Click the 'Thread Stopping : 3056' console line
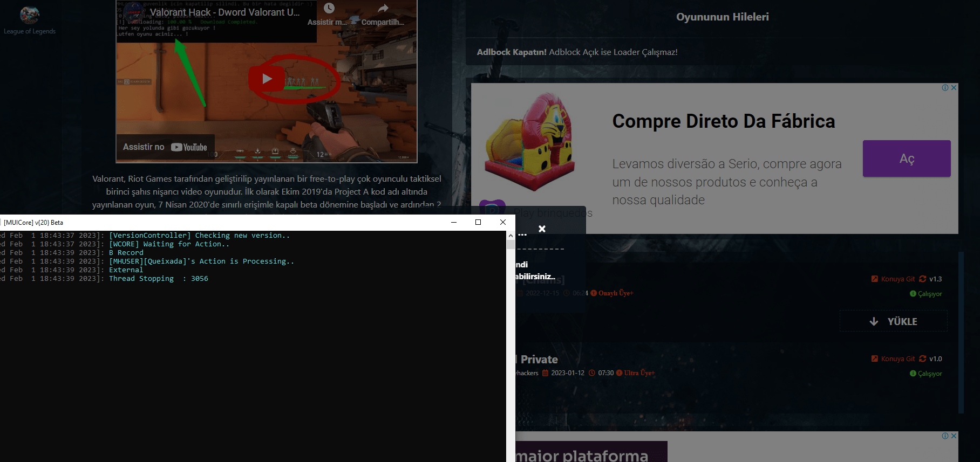Viewport: 980px width, 462px height. (x=159, y=279)
